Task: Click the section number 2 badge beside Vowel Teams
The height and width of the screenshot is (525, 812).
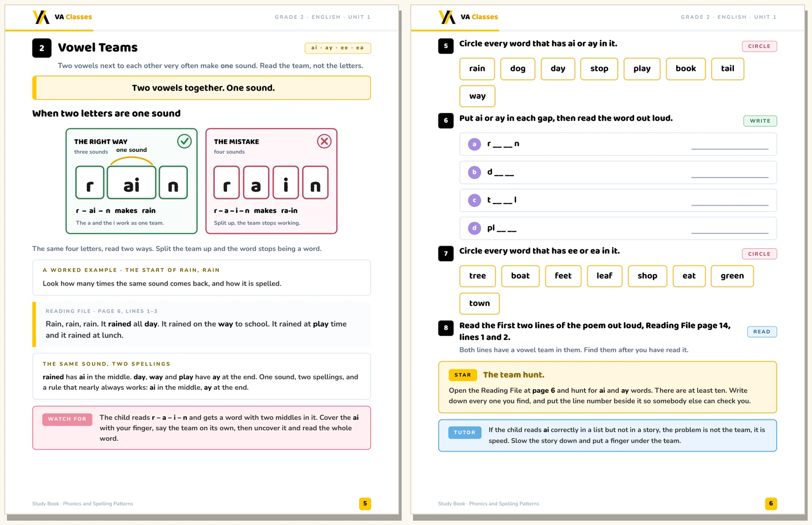Action: [42, 48]
